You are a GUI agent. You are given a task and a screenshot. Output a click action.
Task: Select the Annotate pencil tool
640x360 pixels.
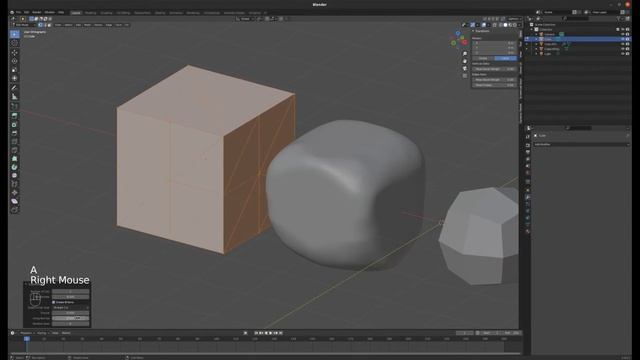click(x=14, y=87)
